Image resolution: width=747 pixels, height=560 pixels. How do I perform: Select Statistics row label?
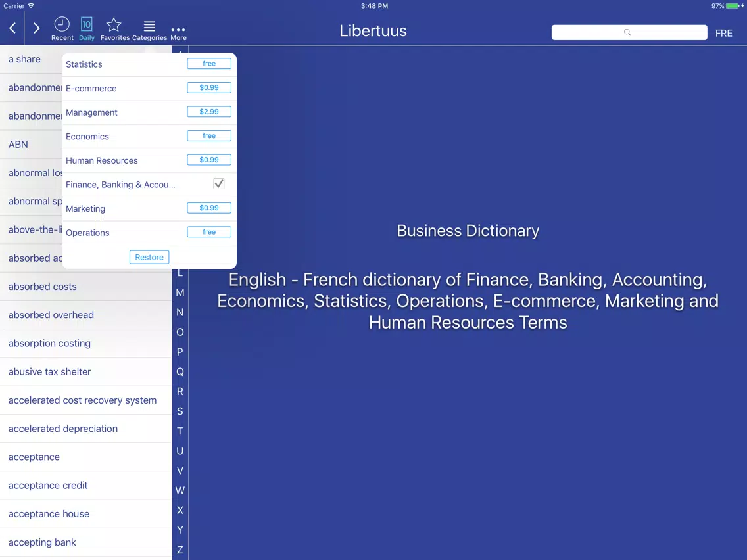click(84, 64)
